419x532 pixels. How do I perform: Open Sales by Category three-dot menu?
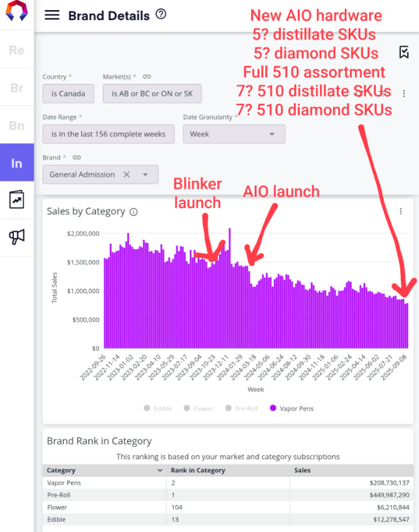[401, 211]
